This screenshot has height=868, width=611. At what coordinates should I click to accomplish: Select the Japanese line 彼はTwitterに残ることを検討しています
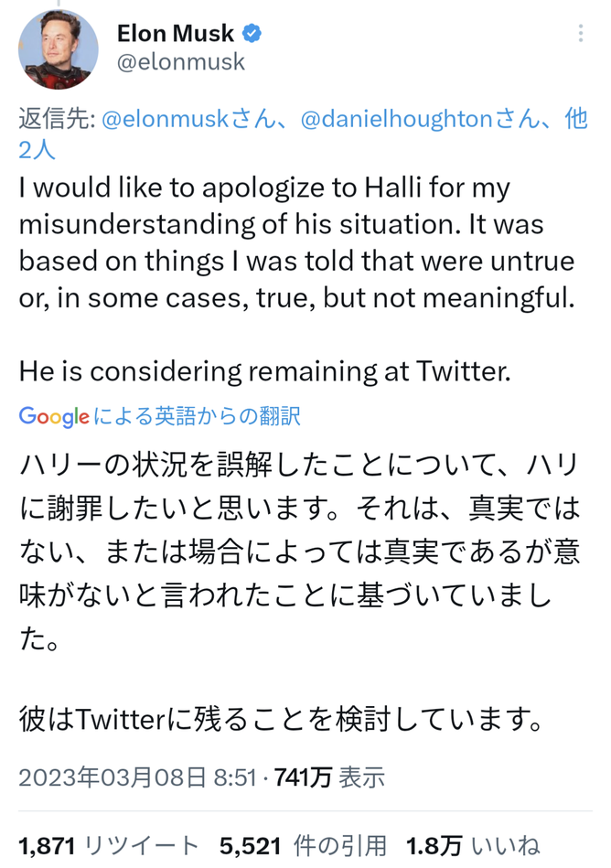281,719
